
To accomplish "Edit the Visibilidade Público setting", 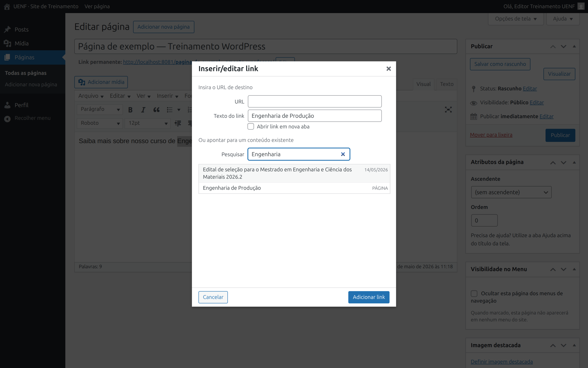I will (x=537, y=103).
